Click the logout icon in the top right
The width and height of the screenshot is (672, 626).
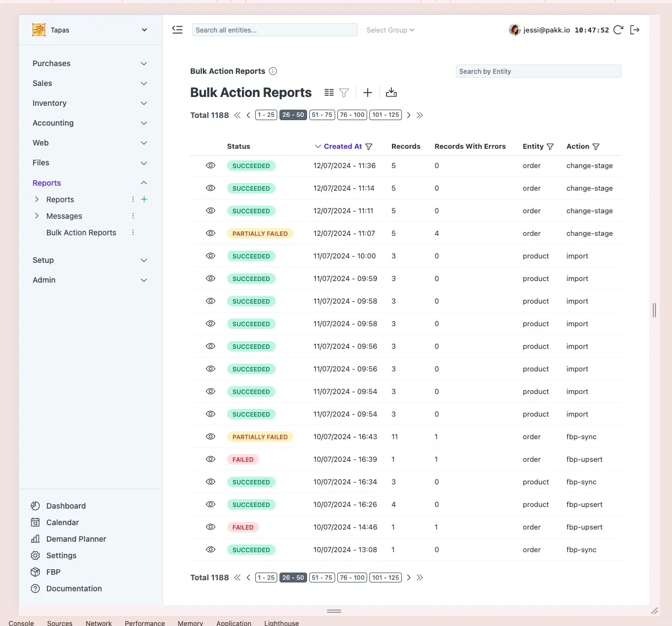pyautogui.click(x=635, y=30)
